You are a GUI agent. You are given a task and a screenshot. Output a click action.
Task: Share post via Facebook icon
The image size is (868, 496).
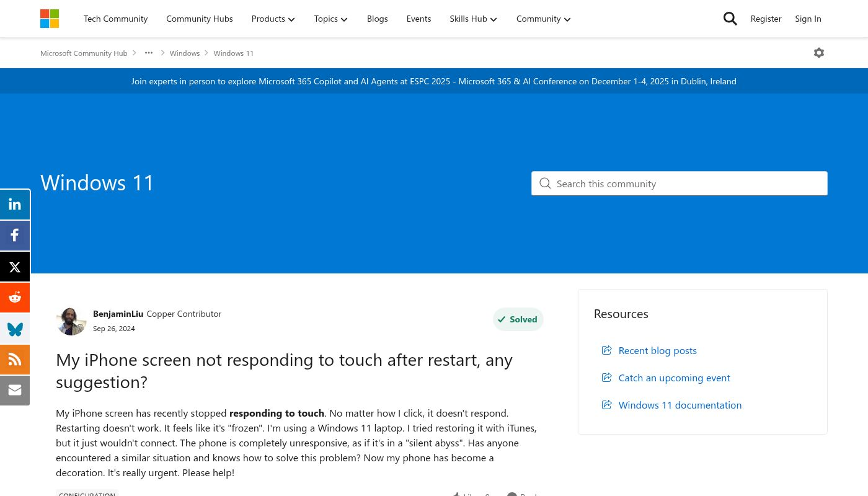click(15, 236)
